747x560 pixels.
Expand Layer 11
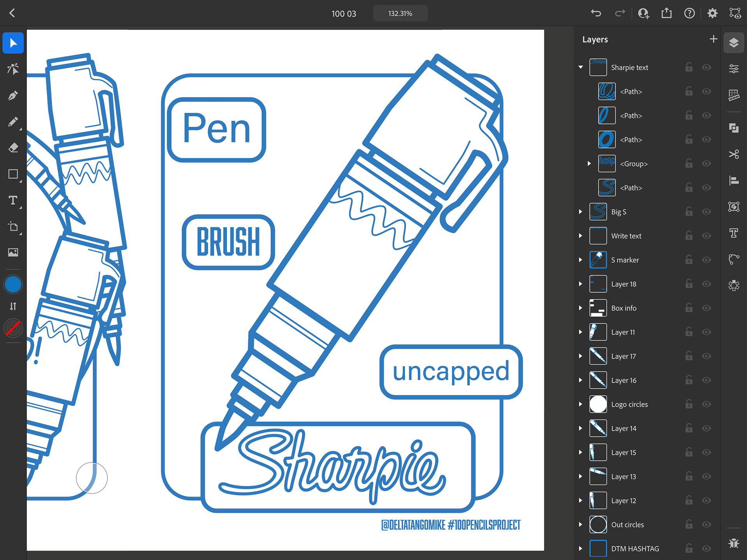[x=580, y=332]
